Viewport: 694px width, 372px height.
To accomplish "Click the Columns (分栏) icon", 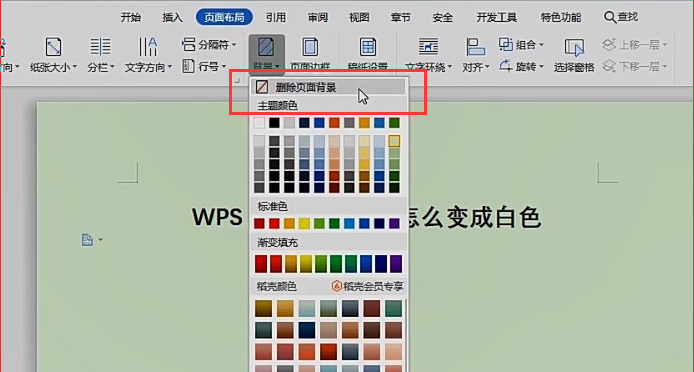I will click(100, 47).
